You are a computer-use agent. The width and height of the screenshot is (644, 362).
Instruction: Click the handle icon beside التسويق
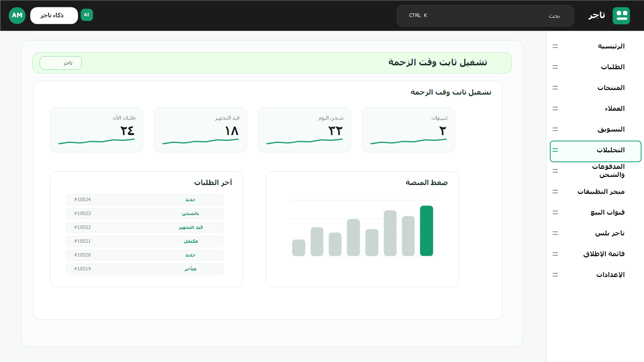tap(555, 129)
